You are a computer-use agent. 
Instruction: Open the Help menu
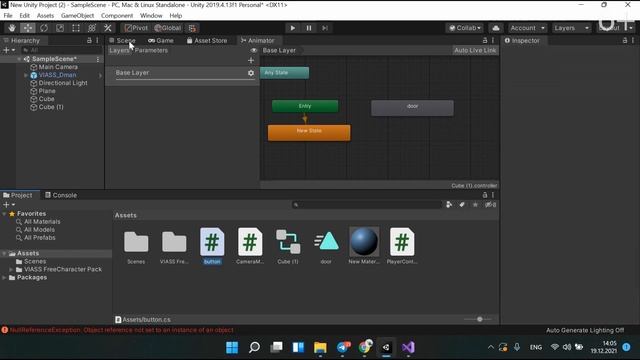(176, 16)
